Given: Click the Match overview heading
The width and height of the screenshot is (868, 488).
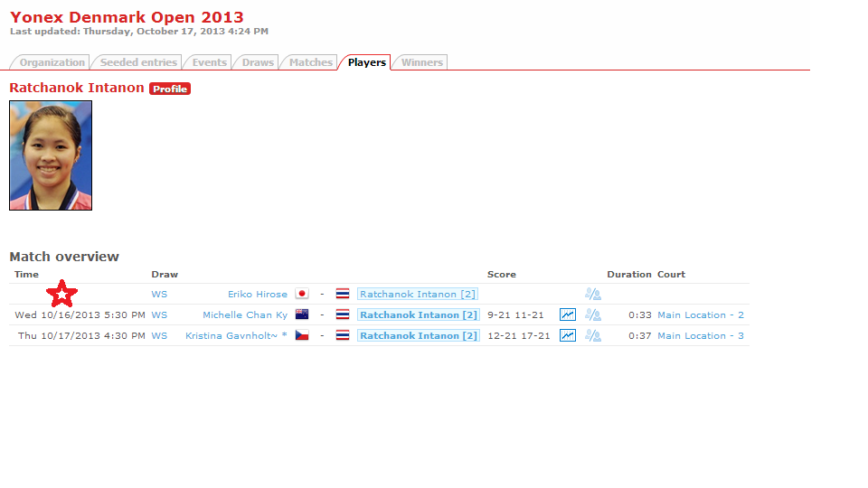Looking at the screenshot, I should pyautogui.click(x=64, y=257).
